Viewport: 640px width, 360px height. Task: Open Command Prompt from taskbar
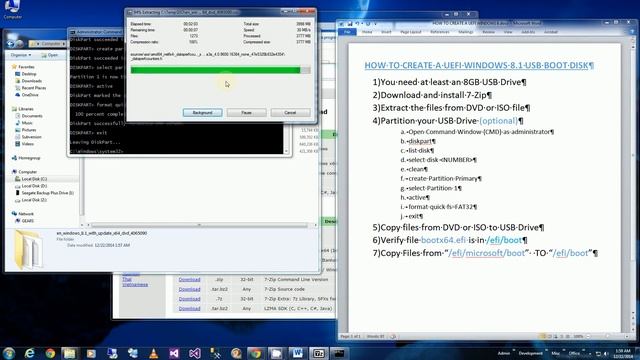[339, 353]
